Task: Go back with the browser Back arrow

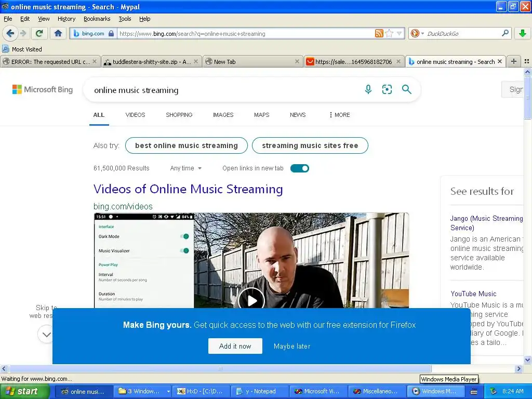Action: pos(10,33)
